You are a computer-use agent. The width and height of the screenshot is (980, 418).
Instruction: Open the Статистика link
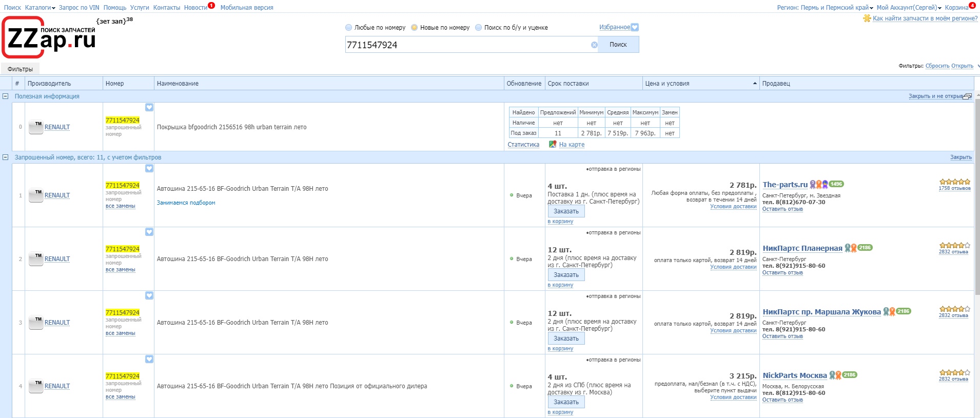523,145
